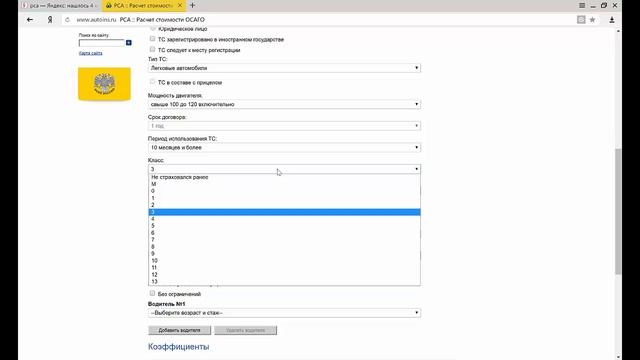Screen dimensions: 640x360
Task: Click the scrollbar up arrow
Action: pyautogui.click(x=618, y=31)
